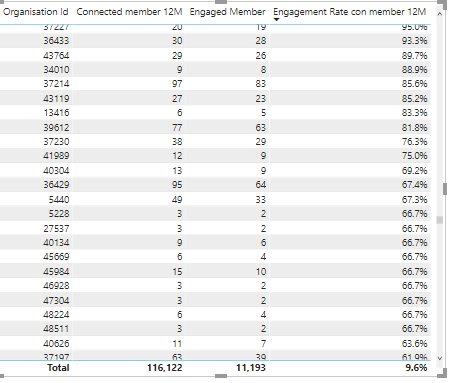
Task: Click the 88.9% engagement rate value
Action: tap(414, 70)
